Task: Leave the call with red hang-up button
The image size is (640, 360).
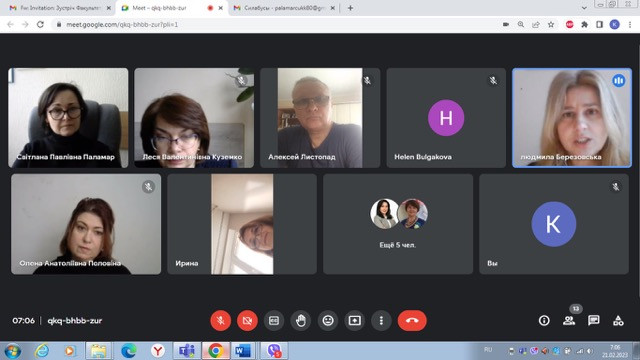Action: click(x=412, y=321)
